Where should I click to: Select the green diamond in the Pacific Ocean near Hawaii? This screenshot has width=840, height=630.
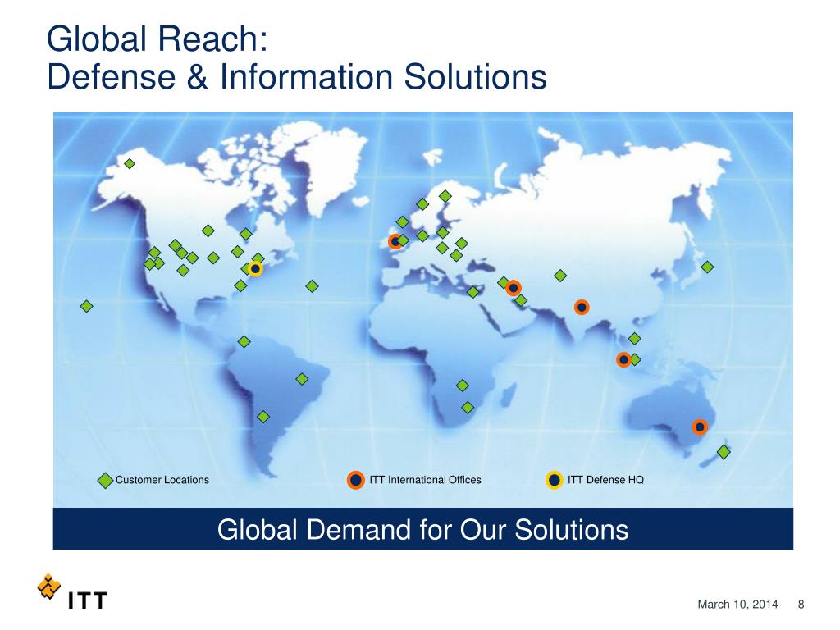coord(86,307)
